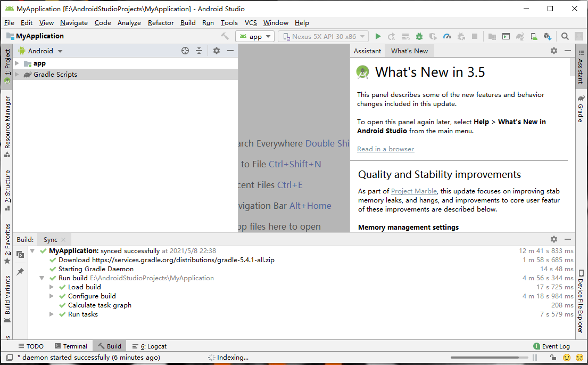Viewport: 588px width, 365px height.
Task: Collapse the Run build node
Action: (42, 278)
